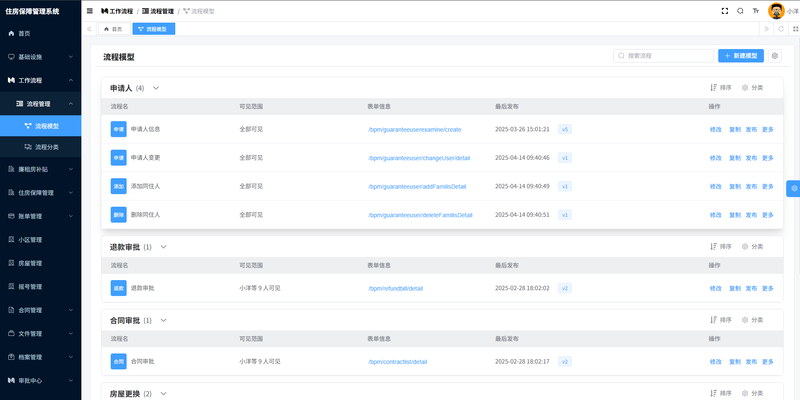The width and height of the screenshot is (800, 400).
Task: Collapse the 合同审批 group chevron
Action: pyautogui.click(x=163, y=320)
